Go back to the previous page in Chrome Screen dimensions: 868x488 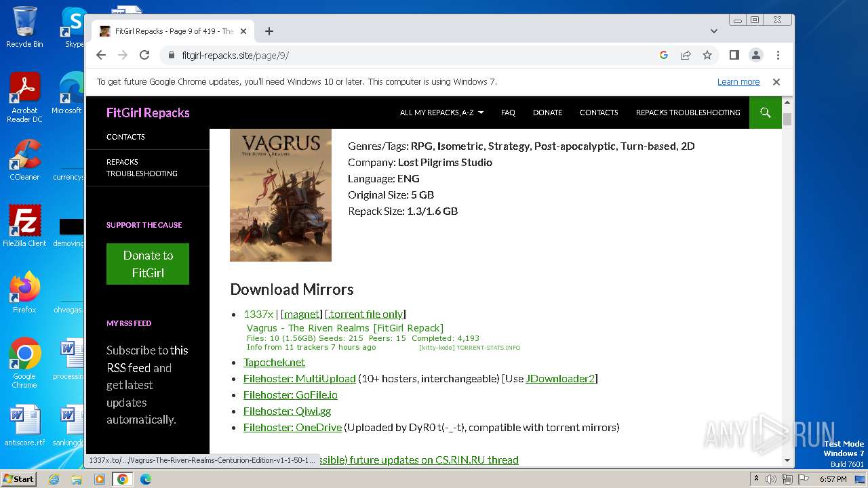coord(101,56)
